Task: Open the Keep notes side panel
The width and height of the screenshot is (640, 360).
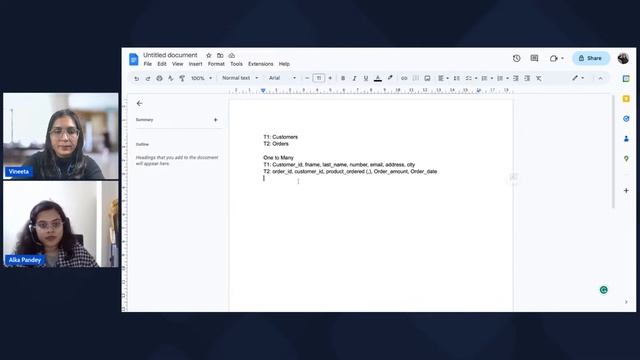Action: [x=626, y=99]
